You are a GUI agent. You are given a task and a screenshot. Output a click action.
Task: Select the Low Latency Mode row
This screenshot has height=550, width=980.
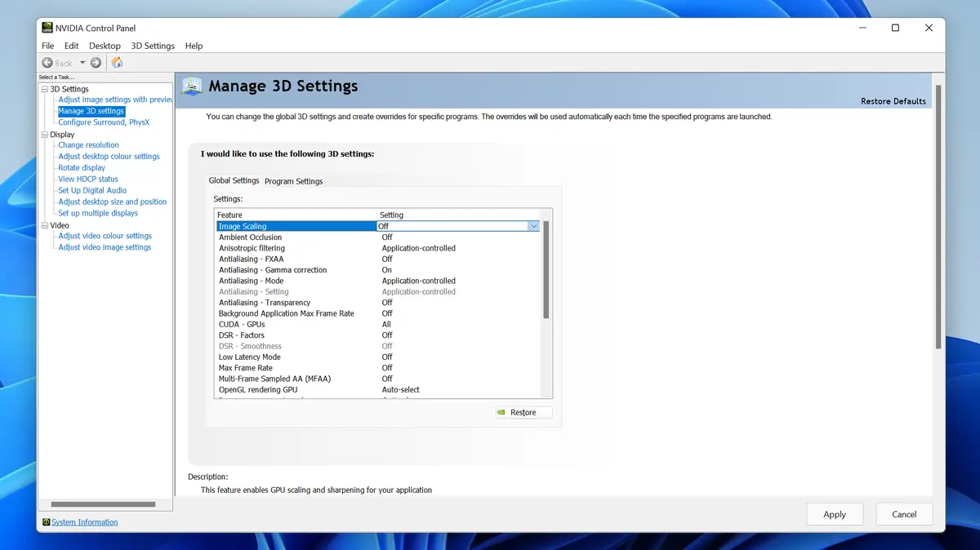click(x=249, y=357)
